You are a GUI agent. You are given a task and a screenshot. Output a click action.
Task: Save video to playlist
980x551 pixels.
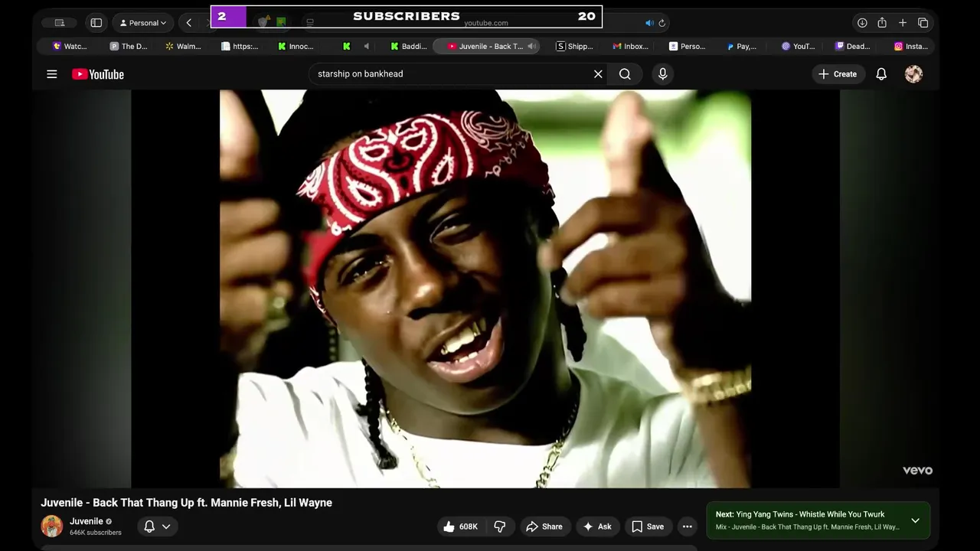(x=648, y=527)
